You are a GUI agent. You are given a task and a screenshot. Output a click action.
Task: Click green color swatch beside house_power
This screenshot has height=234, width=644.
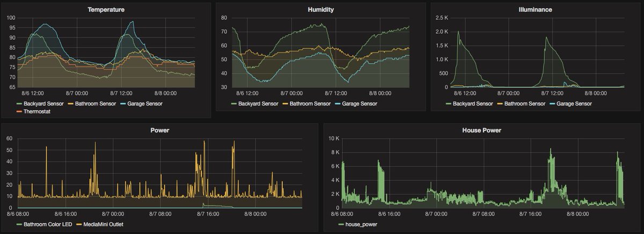[341, 224]
